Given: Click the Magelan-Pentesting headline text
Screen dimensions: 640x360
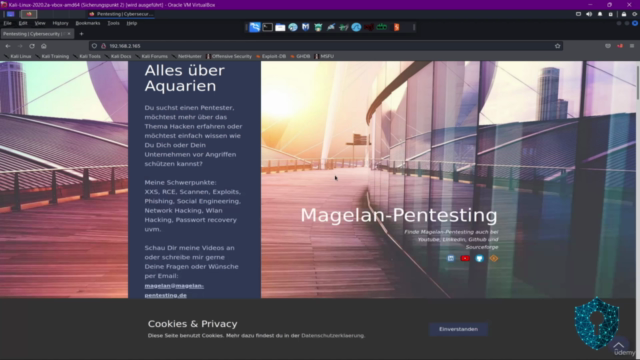Looking at the screenshot, I should click(399, 215).
